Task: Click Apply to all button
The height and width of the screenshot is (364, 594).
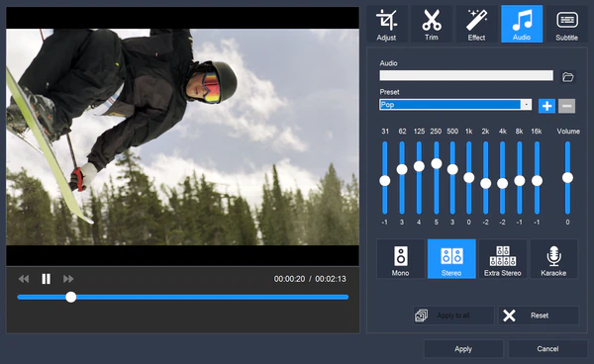Action: (453, 316)
